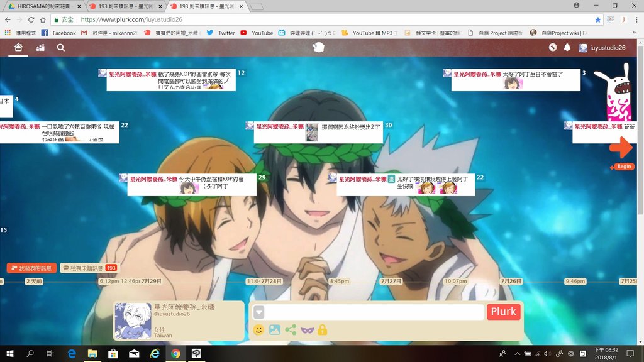Image resolution: width=644 pixels, height=362 pixels.
Task: Jump to 7月26日 timeline marker
Action: [511, 281]
